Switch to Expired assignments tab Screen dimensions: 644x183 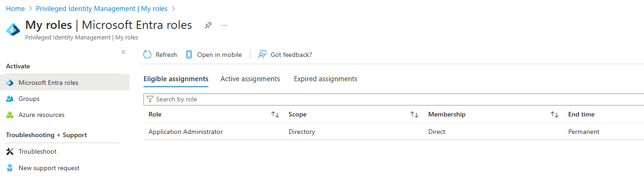tap(326, 79)
